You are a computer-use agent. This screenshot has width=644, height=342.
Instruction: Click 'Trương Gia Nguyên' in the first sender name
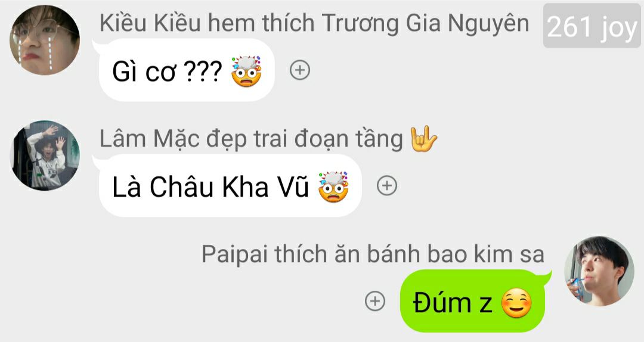(x=425, y=23)
